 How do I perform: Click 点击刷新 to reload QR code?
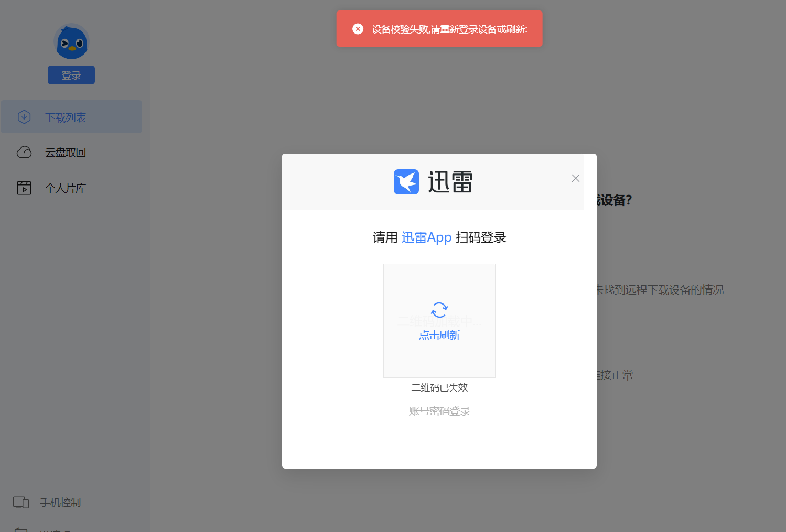pyautogui.click(x=439, y=335)
